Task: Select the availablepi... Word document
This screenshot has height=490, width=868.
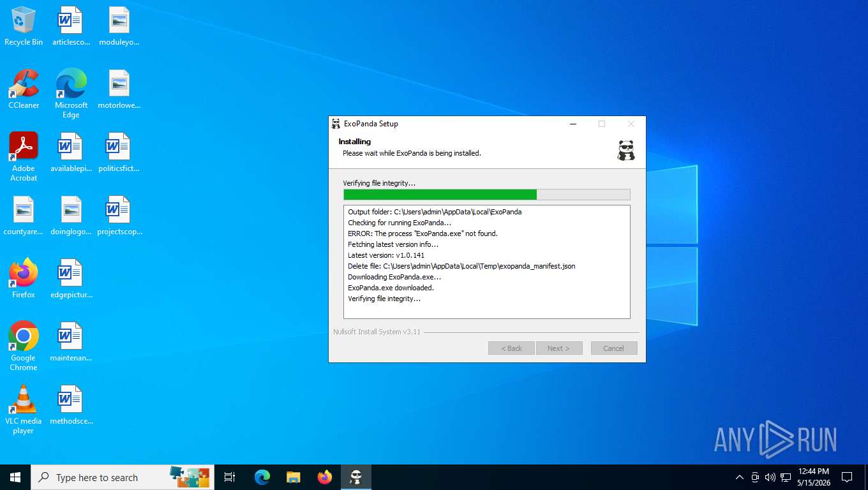Action: (71, 153)
